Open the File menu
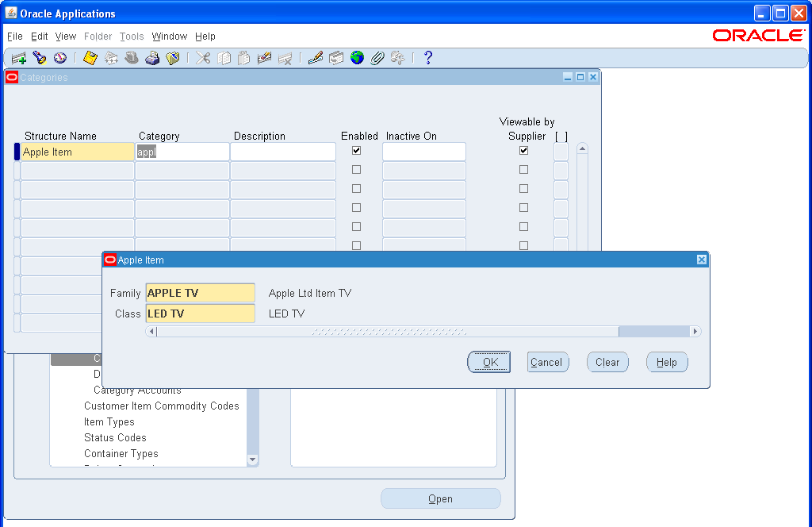 click(x=15, y=37)
